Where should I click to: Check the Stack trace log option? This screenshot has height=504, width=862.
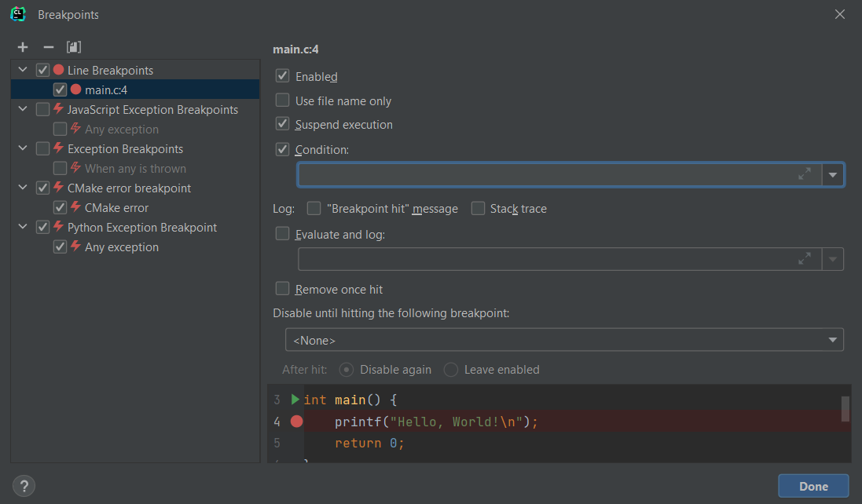click(x=478, y=208)
